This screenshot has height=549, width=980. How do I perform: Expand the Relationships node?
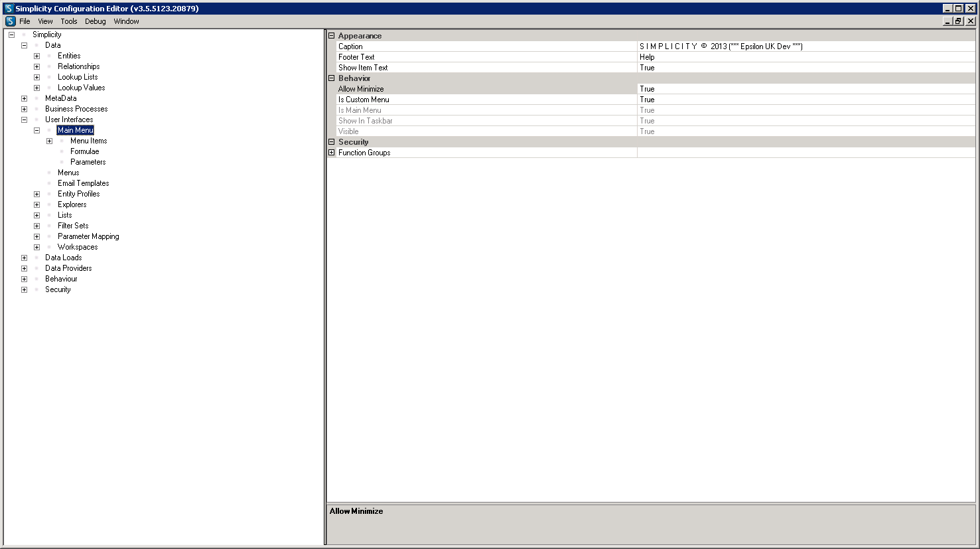coord(36,66)
